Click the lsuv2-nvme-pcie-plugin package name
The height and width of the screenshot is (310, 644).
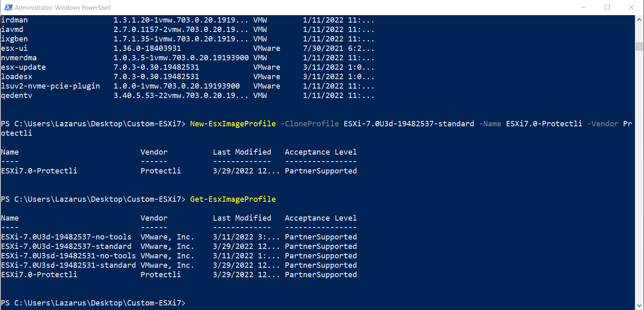click(x=50, y=86)
